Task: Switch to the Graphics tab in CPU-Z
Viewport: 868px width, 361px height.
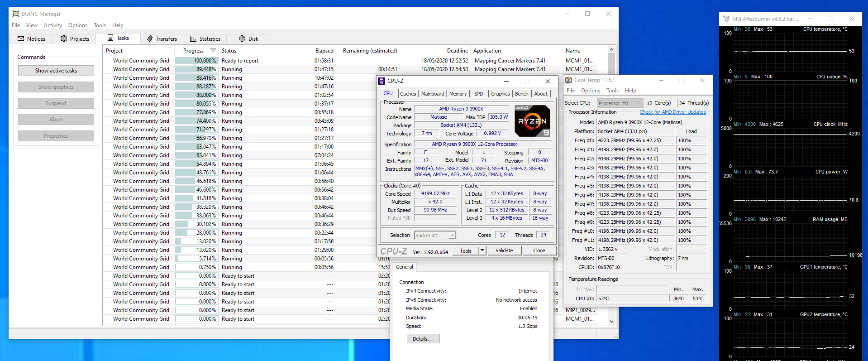Action: [x=500, y=94]
